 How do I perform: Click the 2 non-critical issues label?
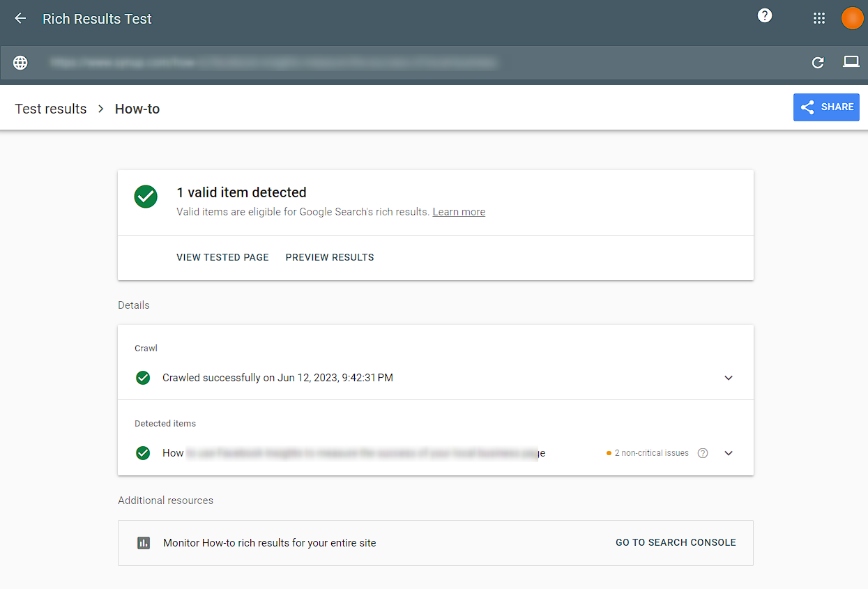(651, 453)
